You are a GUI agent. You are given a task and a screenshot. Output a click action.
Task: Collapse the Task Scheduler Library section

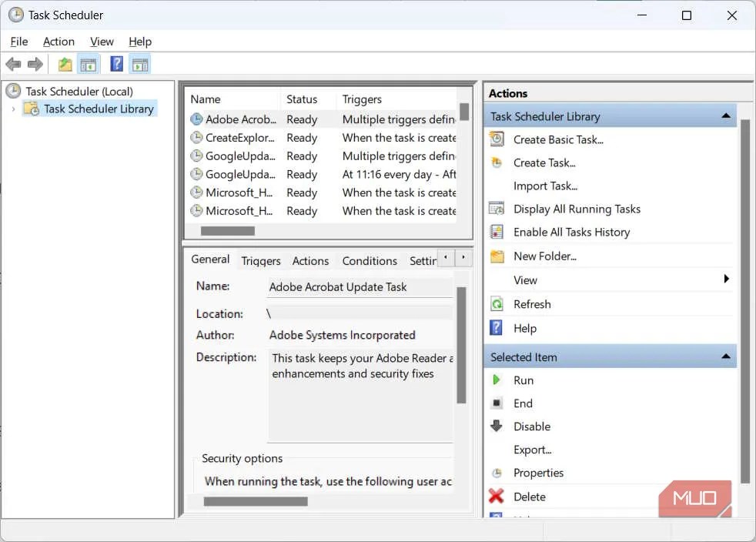724,115
